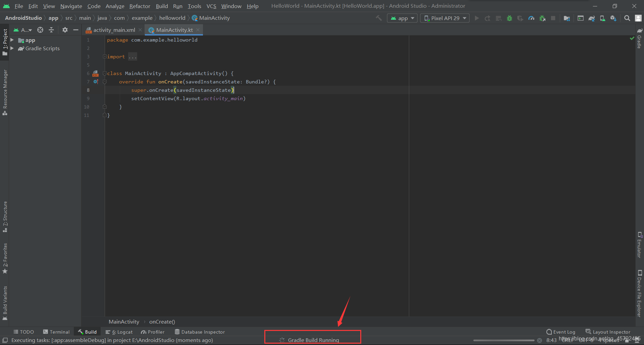644x345 pixels.
Task: Close the activity_main.xml tab
Action: point(140,30)
